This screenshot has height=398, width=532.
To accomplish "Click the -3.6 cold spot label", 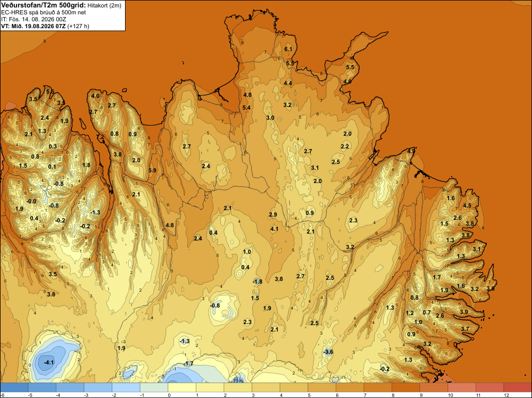I will [x=328, y=352].
